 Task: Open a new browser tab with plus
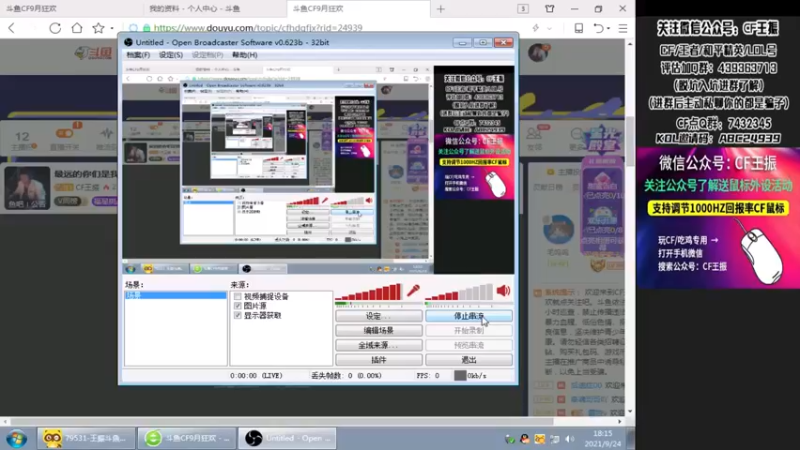pyautogui.click(x=441, y=9)
